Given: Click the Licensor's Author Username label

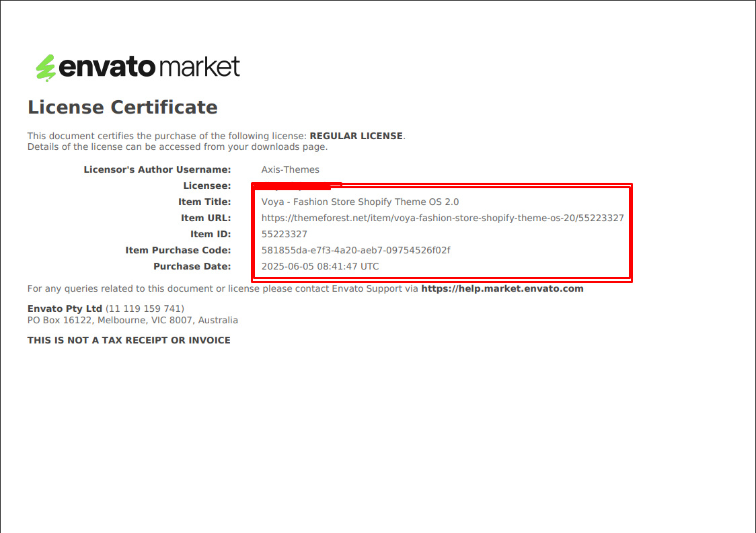Looking at the screenshot, I should point(157,169).
